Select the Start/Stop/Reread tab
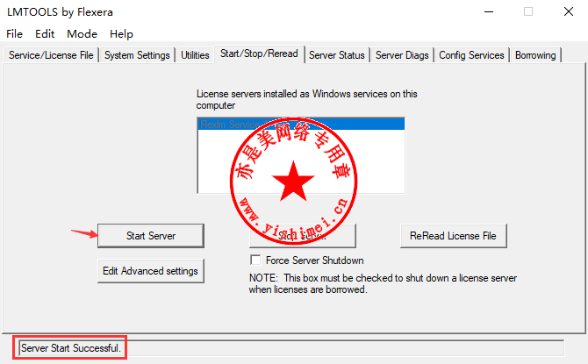 click(259, 54)
